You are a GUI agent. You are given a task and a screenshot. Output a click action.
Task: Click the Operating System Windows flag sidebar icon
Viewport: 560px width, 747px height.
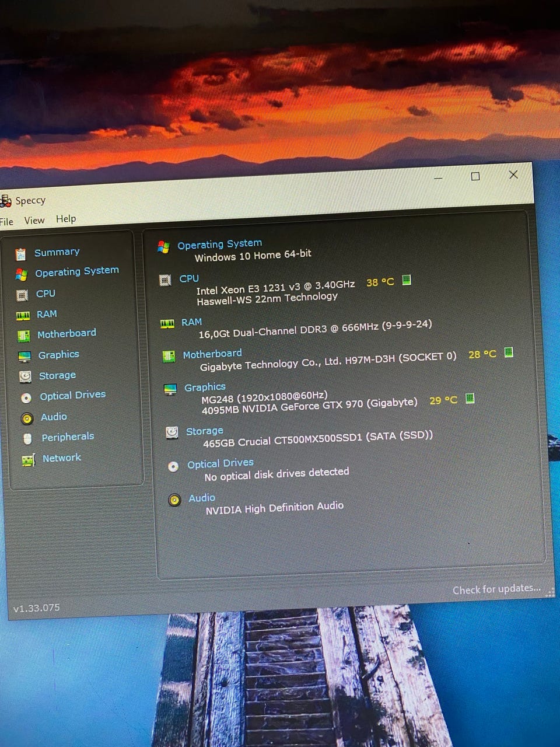[22, 274]
